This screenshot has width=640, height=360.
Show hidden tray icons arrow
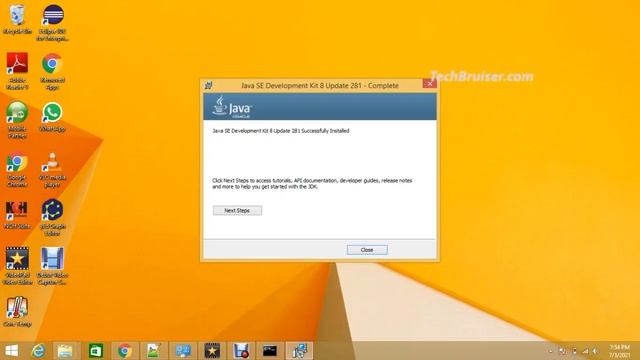(x=551, y=351)
